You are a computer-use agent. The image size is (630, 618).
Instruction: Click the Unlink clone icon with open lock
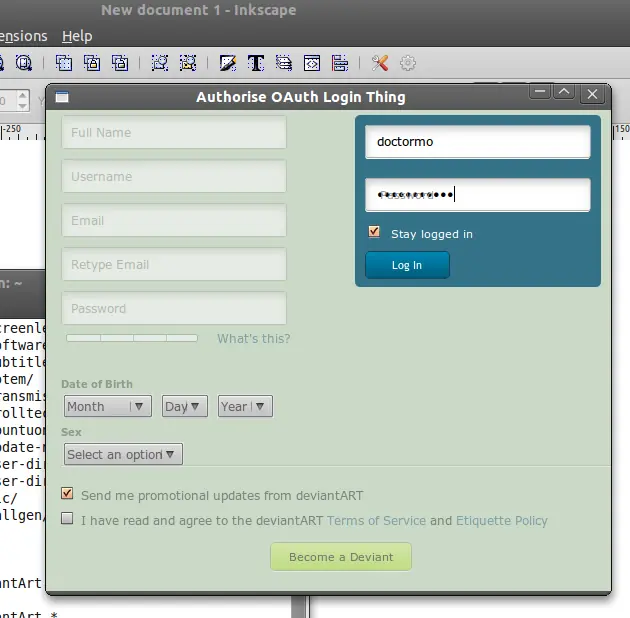click(120, 63)
